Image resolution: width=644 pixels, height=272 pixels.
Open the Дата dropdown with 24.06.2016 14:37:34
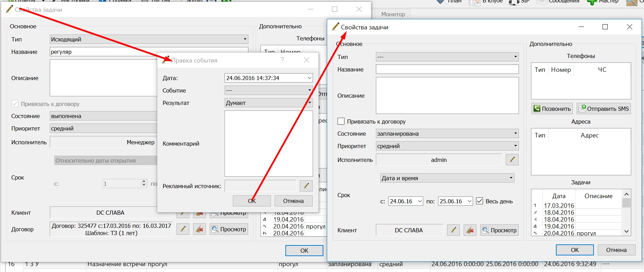pyautogui.click(x=269, y=78)
